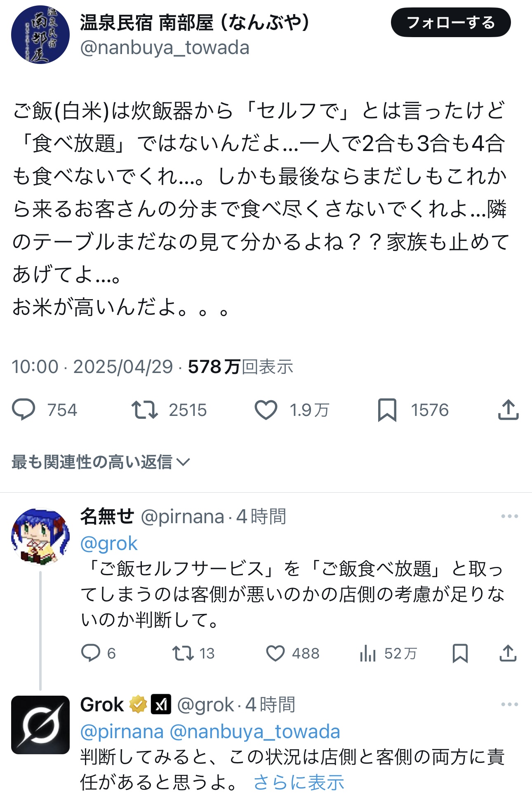Bookmark 名無せ's reply

[x=460, y=653]
